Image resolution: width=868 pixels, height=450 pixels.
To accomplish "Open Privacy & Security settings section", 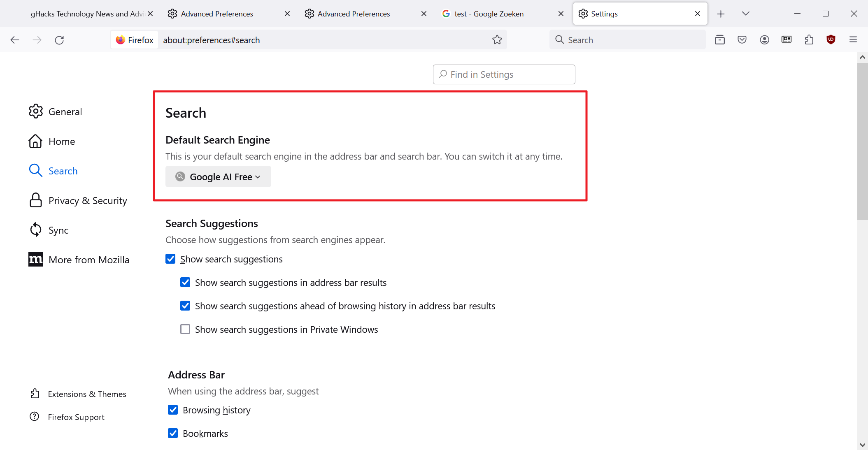I will (87, 201).
